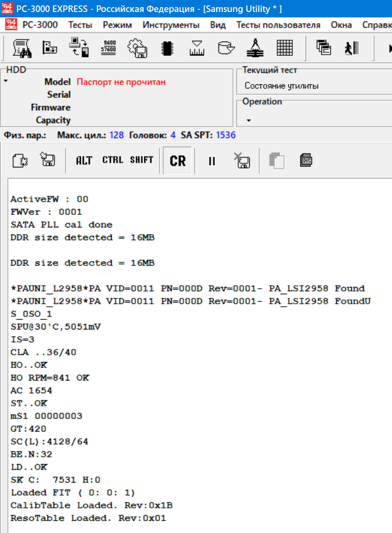This screenshot has width=392, height=533.
Task: Toggle the SHIFT modifier key
Action: [x=142, y=160]
